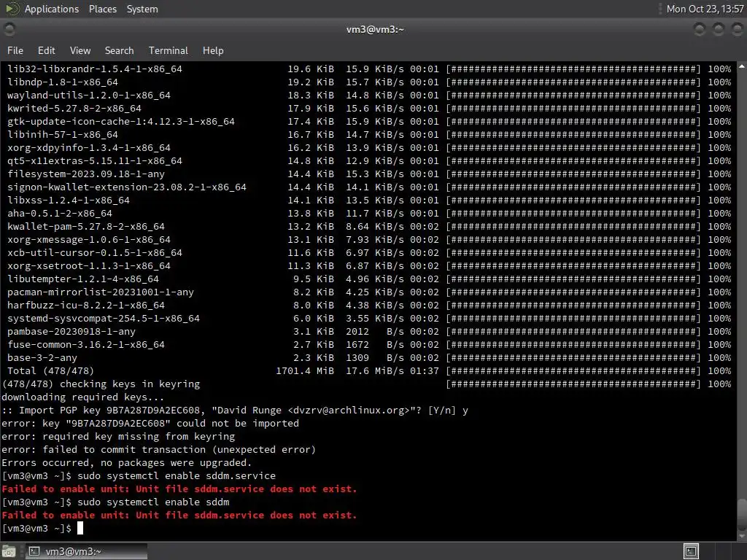Image resolution: width=747 pixels, height=560 pixels.
Task: Open the View menu
Action: coord(80,50)
